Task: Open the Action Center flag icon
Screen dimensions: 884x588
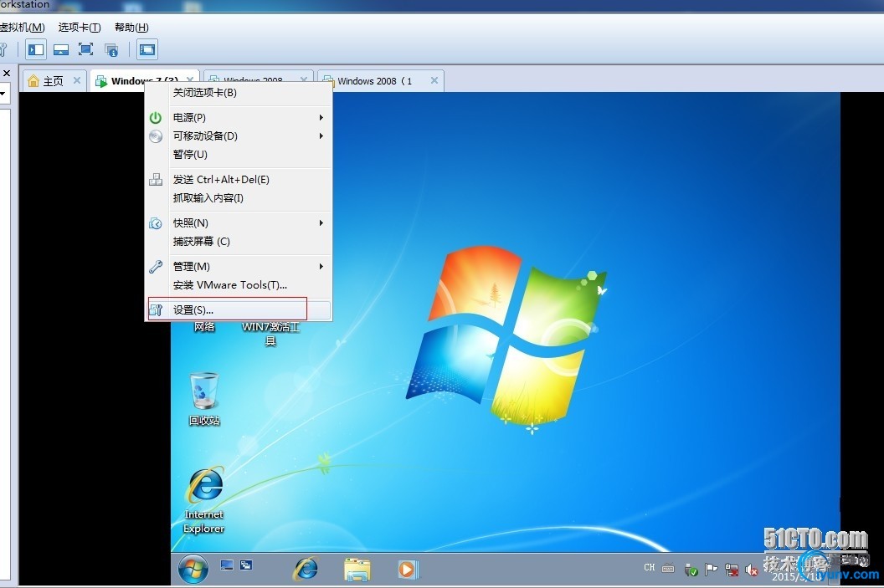Action: [x=712, y=570]
